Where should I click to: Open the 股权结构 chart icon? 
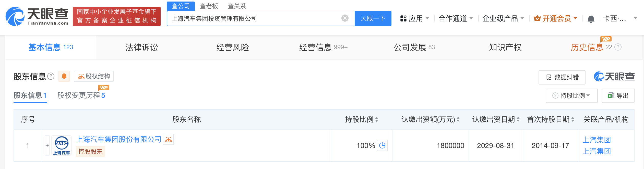pyautogui.click(x=81, y=76)
